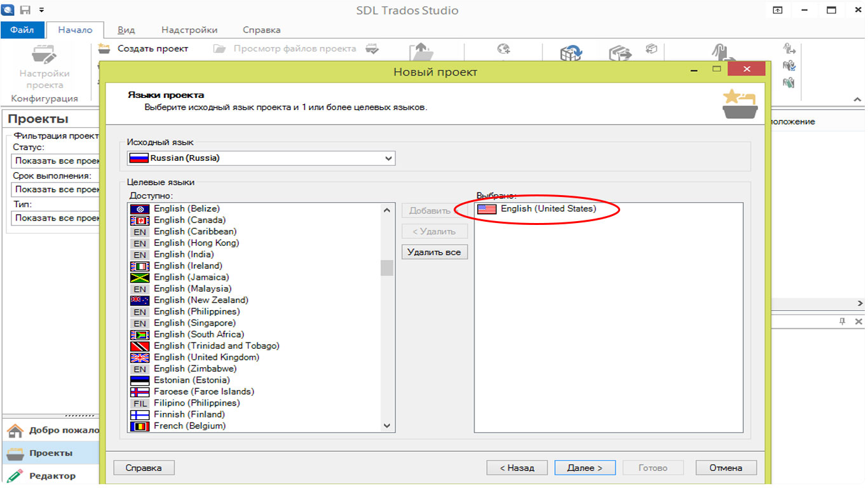Click the cube refresh icon in ribbon

(x=571, y=53)
